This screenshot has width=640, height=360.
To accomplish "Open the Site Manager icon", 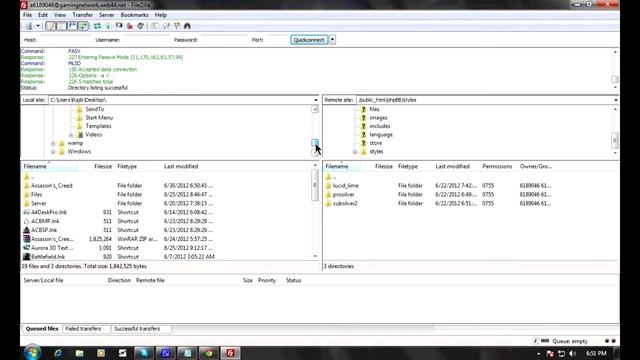I will 29,26.
